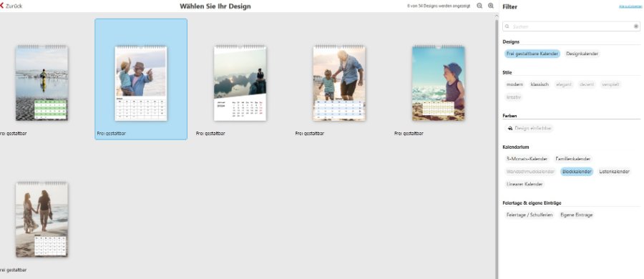Viewport: 644px width, 279px height.
Task: Enable the klassisch style filter
Action: (540, 84)
